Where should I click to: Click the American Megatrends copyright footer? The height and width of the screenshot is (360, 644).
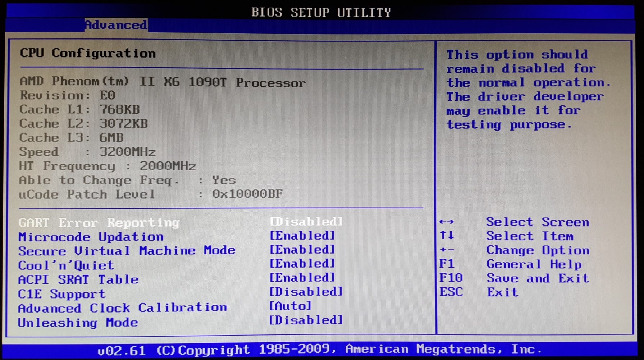point(320,349)
